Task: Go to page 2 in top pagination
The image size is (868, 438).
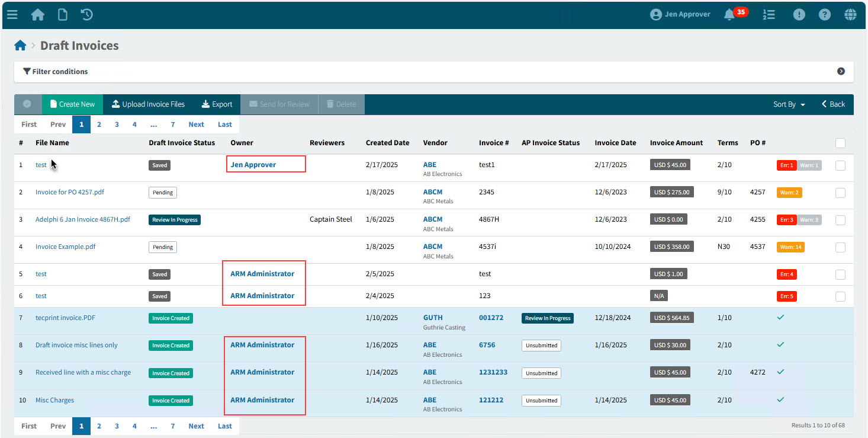Action: [99, 124]
